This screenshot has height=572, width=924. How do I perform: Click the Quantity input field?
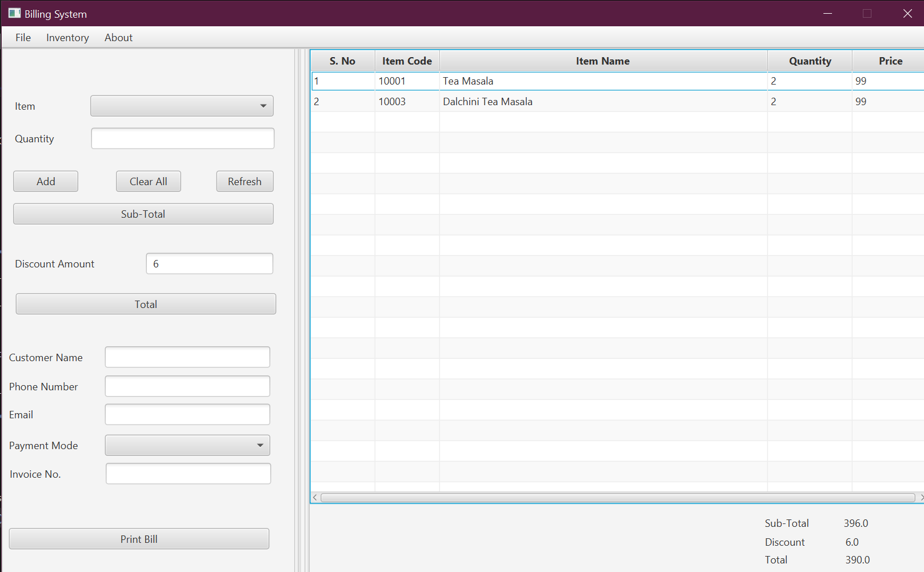click(183, 138)
